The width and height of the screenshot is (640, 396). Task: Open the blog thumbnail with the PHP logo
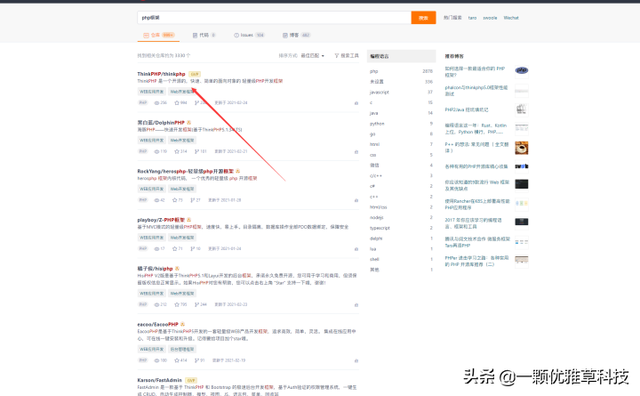pyautogui.click(x=521, y=71)
